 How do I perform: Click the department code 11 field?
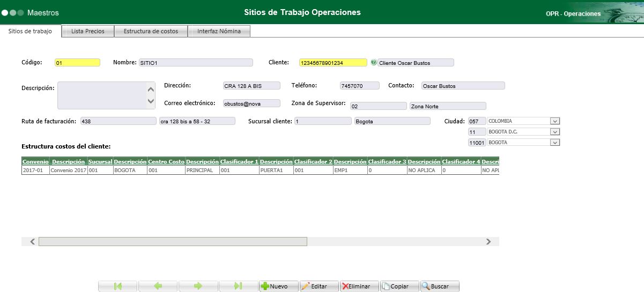point(477,132)
